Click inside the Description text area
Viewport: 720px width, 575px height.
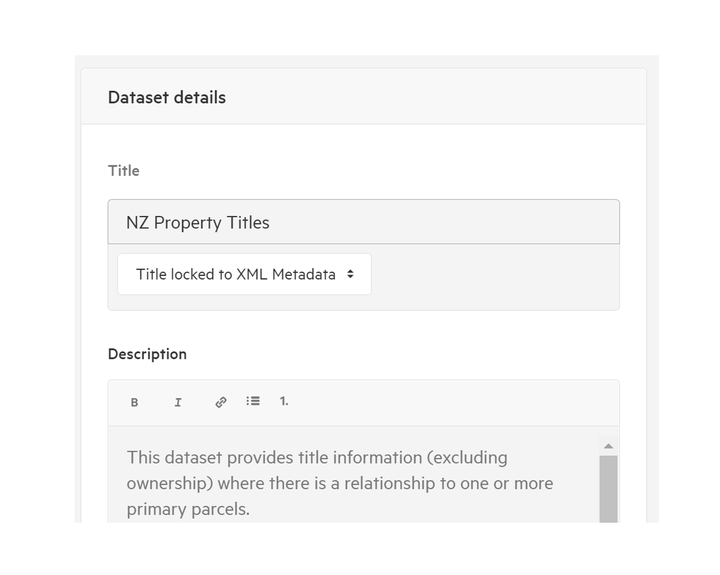[354, 476]
